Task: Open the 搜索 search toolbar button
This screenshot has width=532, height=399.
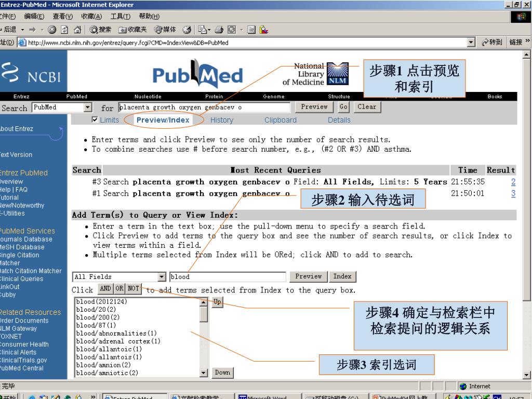Action: coord(100,30)
